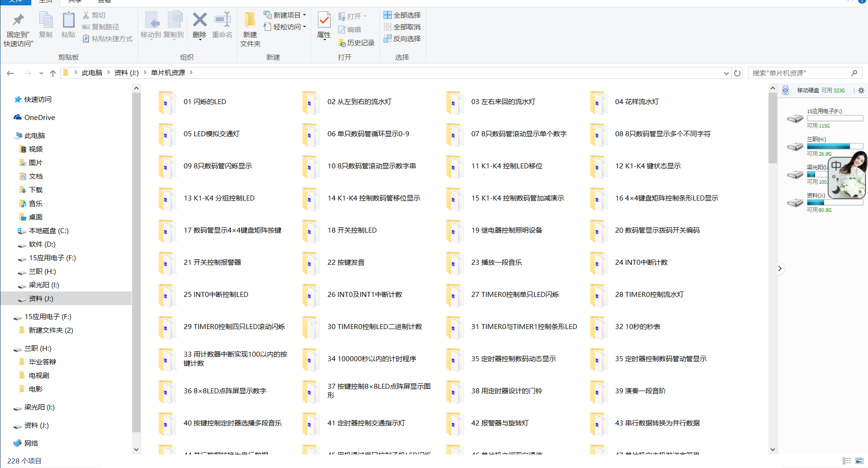Click the Edit (编辑) command
This screenshot has height=468, width=868.
click(x=349, y=29)
